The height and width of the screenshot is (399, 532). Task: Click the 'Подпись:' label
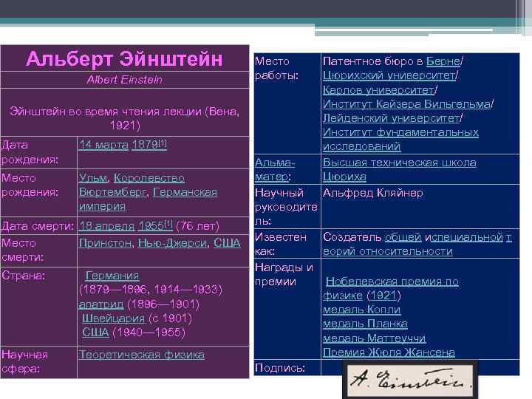pos(280,368)
